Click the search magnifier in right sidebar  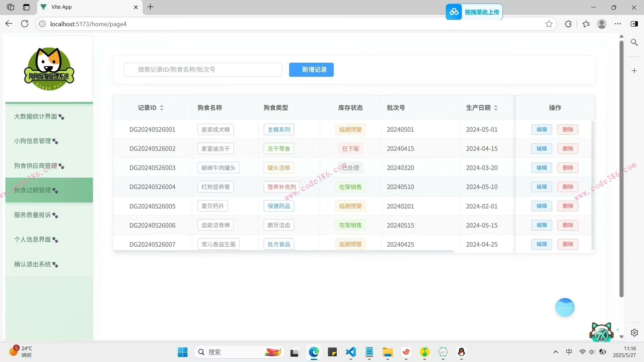tap(634, 43)
